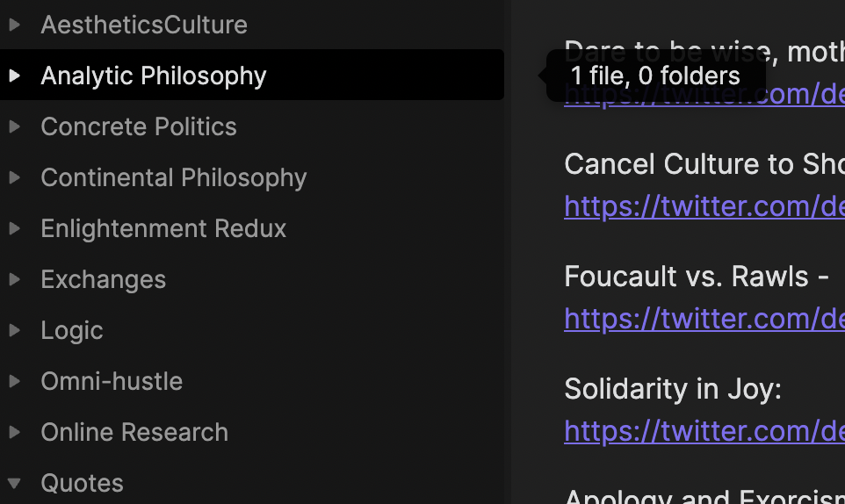Expand Continental Philosophy using its triangle
845x504 pixels.
13,177
